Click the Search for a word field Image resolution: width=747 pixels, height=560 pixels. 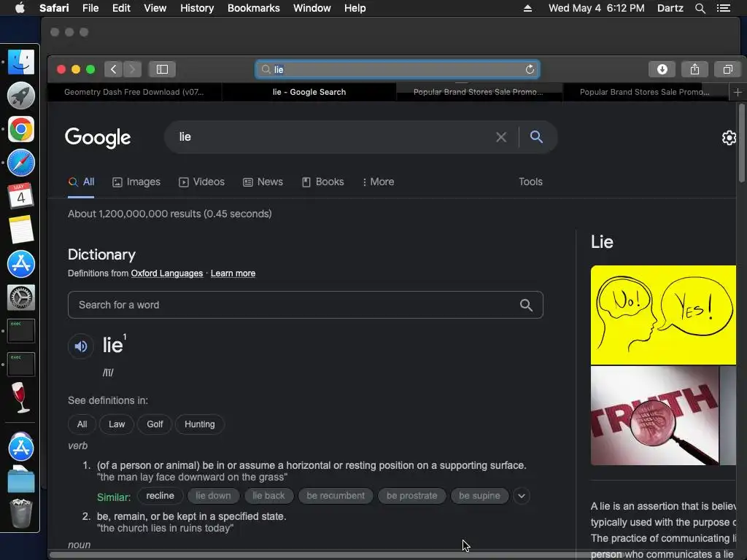tap(306, 306)
